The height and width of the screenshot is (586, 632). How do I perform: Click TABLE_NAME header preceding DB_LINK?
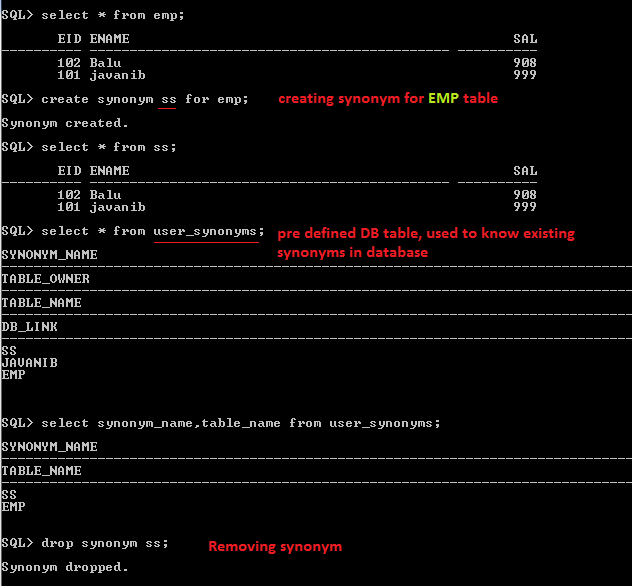point(42,303)
